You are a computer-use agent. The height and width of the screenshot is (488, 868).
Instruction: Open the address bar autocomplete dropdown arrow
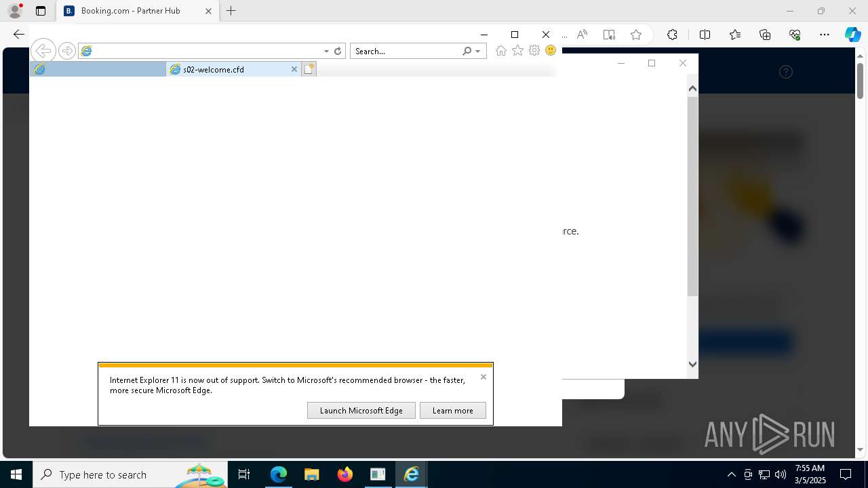(326, 51)
